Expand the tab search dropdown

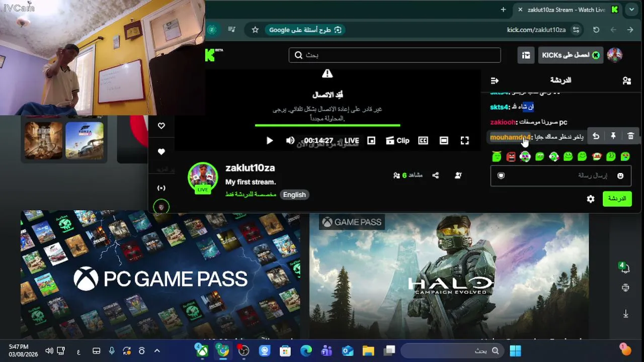coord(632,10)
